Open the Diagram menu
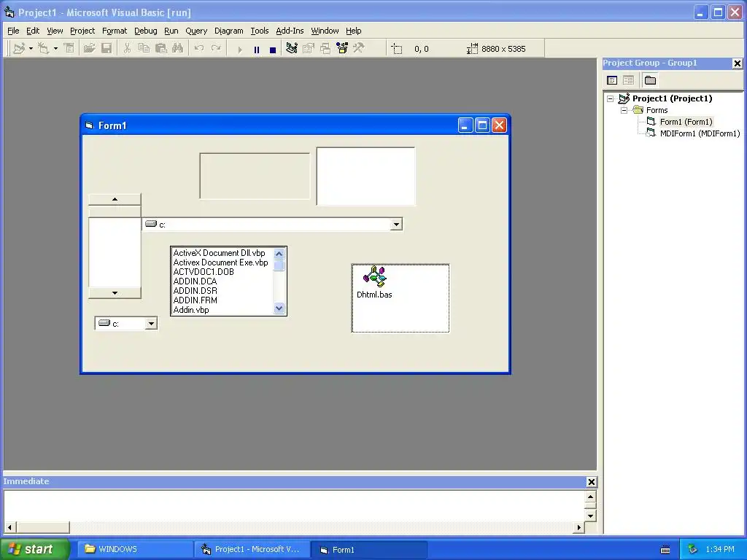 pyautogui.click(x=228, y=31)
